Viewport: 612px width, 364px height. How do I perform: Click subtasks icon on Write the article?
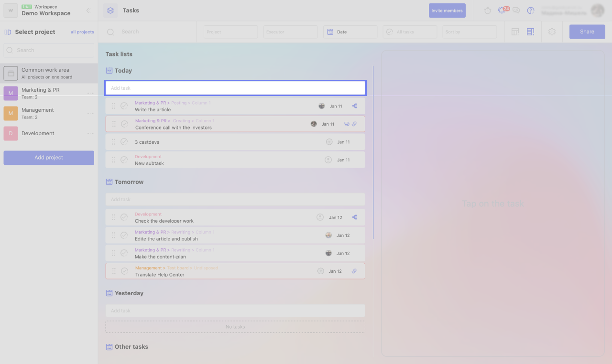pyautogui.click(x=354, y=106)
